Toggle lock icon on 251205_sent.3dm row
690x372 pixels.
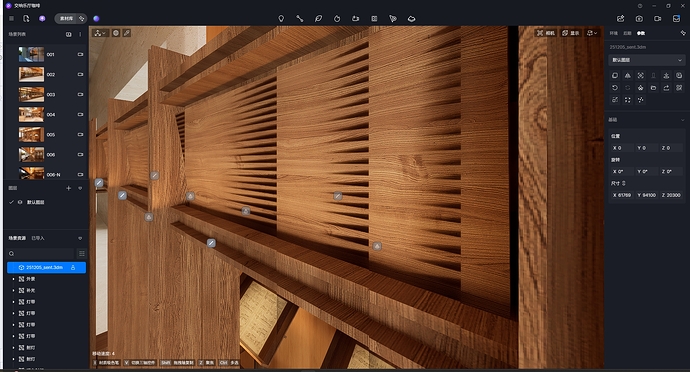(x=73, y=267)
